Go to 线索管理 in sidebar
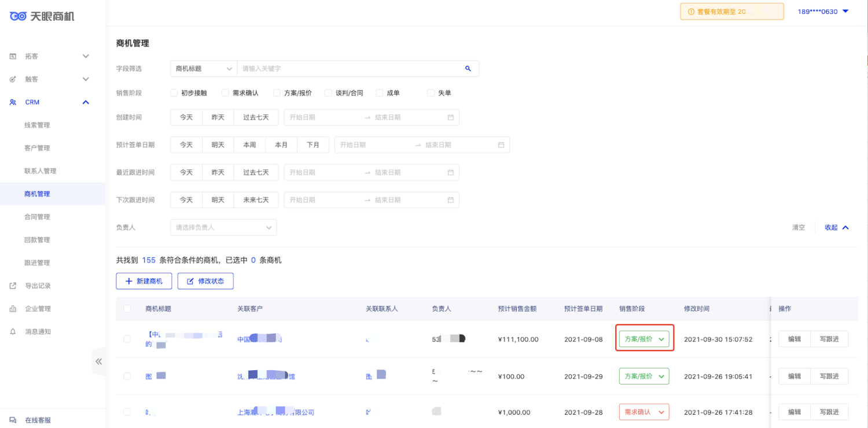 (37, 125)
